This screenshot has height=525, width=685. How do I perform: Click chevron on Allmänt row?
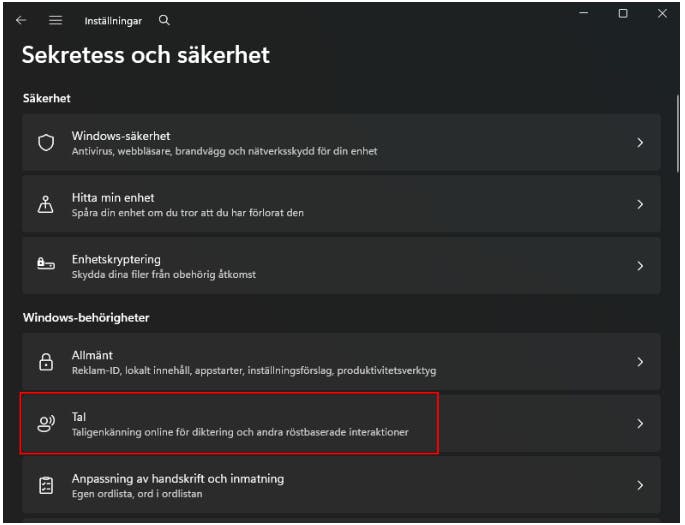[x=640, y=362]
